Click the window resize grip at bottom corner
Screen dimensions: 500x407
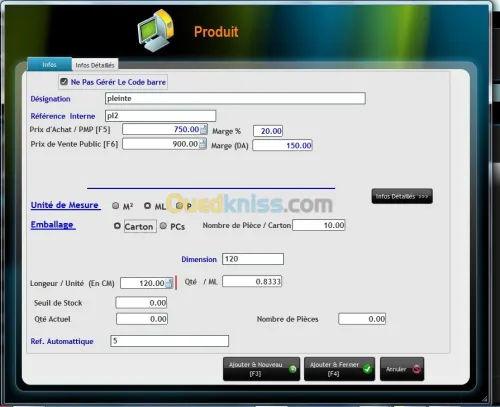[485, 398]
